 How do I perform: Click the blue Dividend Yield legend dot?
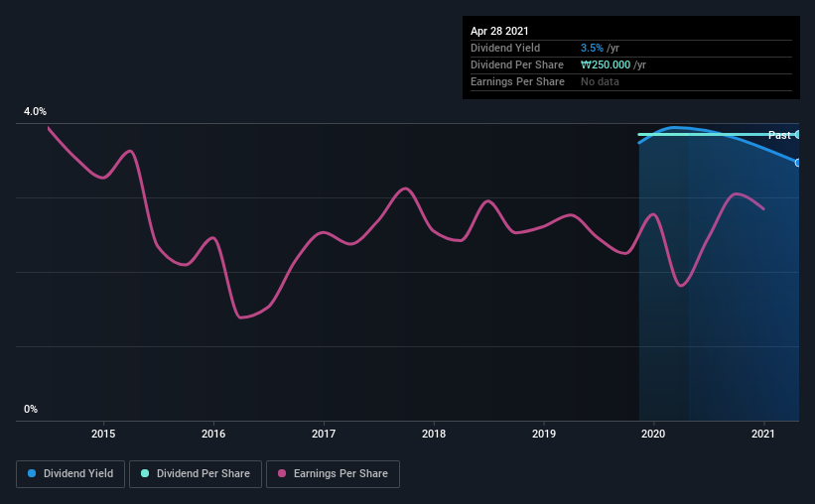tap(32, 473)
